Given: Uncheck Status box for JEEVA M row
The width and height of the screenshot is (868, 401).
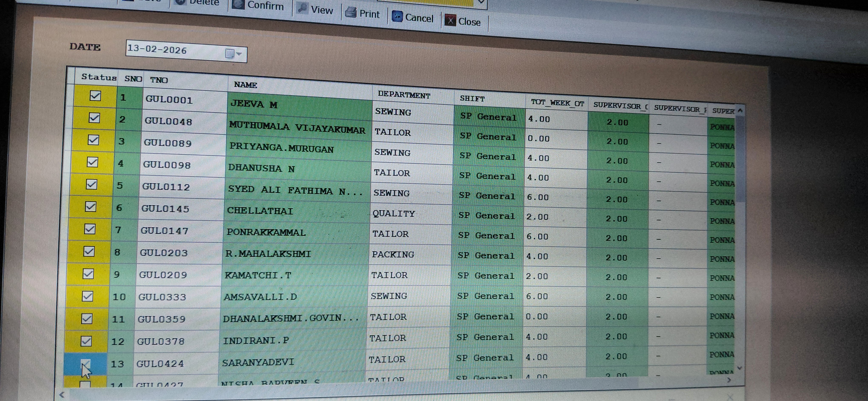Looking at the screenshot, I should click(x=95, y=96).
